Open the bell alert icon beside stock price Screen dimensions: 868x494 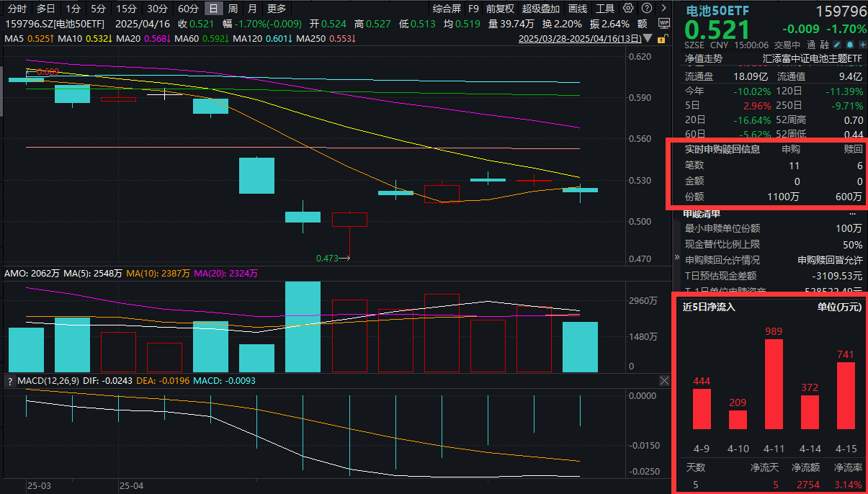850,44
